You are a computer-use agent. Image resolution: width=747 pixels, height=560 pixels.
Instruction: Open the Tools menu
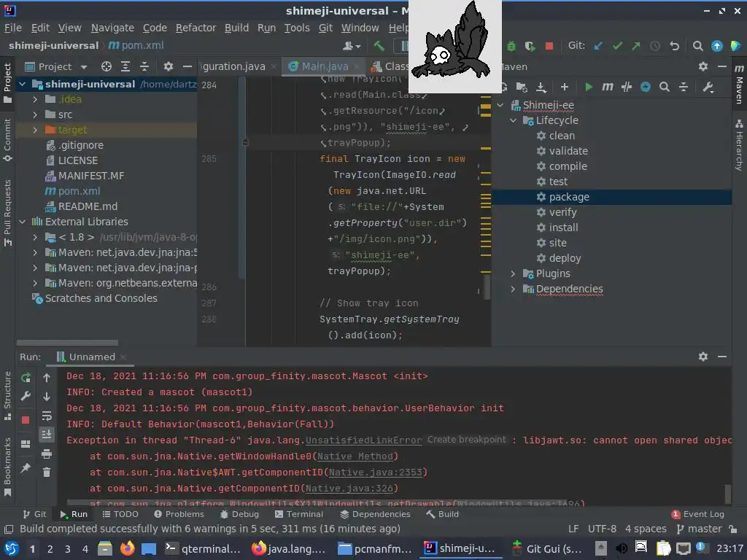pos(297,28)
